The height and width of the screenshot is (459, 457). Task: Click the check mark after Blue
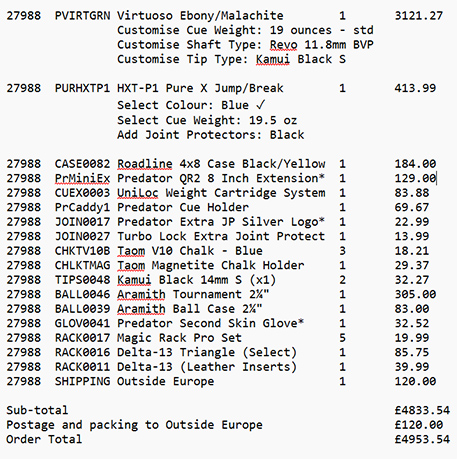pyautogui.click(x=260, y=105)
